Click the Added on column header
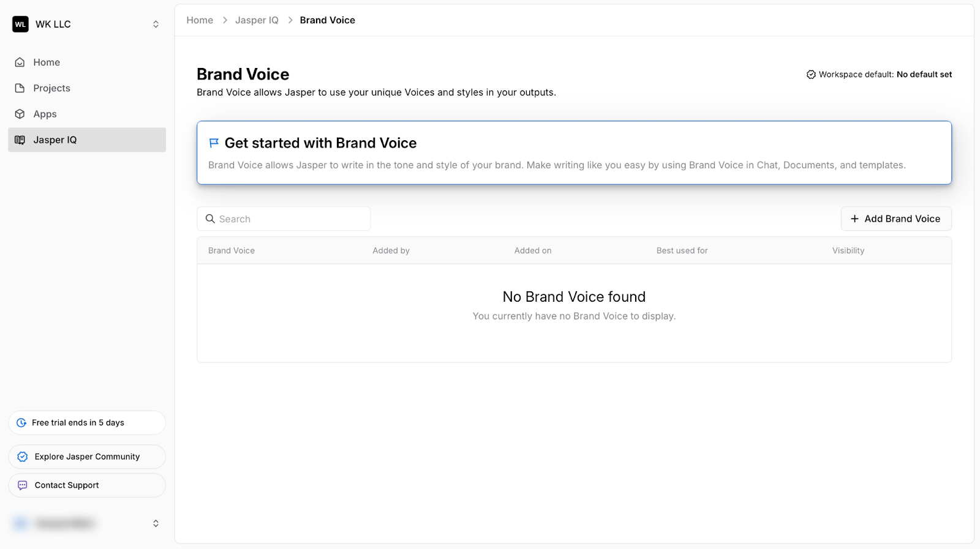Screen dimensions: 980x549 click(x=533, y=251)
